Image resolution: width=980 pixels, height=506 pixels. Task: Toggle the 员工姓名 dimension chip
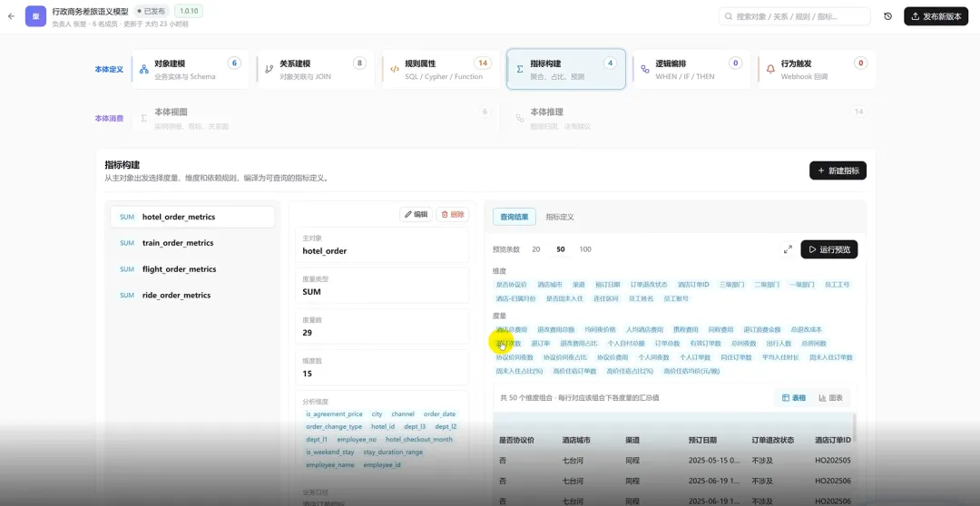(641, 298)
